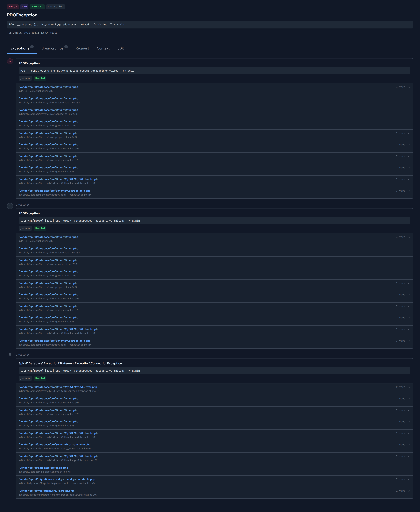Click the timeline dot beside ConnectionException
The height and width of the screenshot is (512, 420).
click(10, 354)
